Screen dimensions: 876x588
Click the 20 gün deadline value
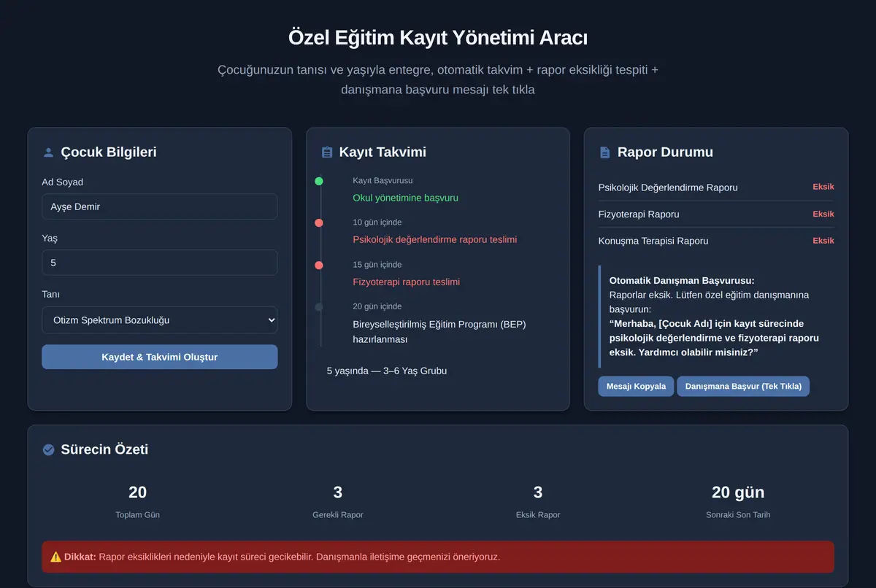(738, 492)
